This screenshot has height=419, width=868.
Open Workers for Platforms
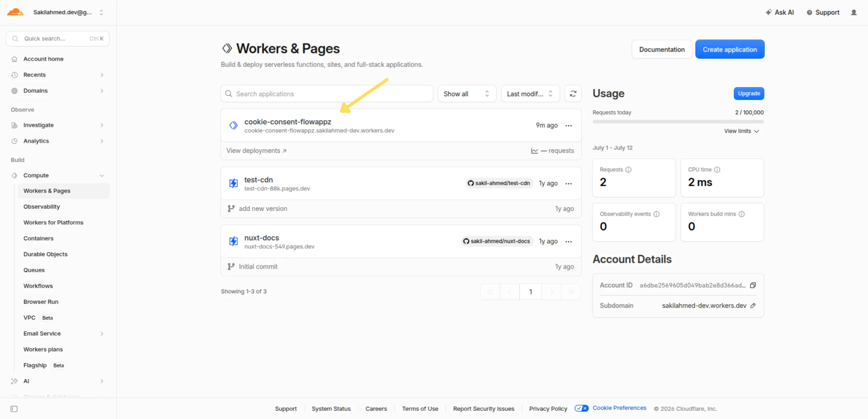coord(53,223)
